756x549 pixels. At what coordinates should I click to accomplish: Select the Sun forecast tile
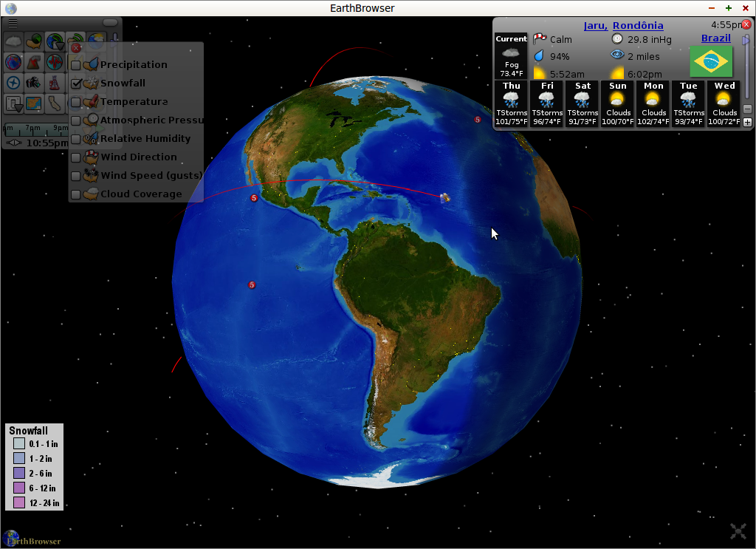pos(618,103)
